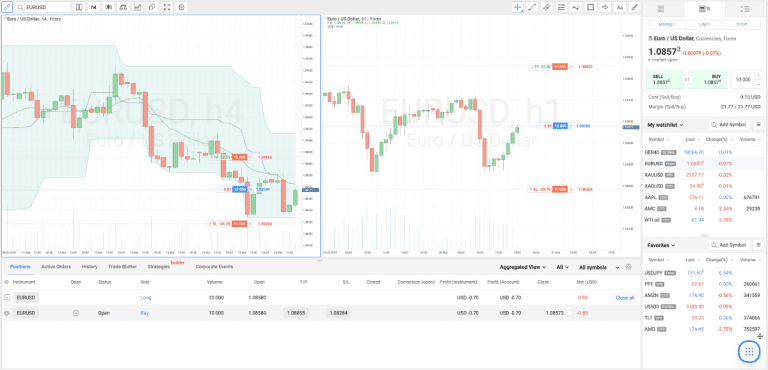
Task: Open the indicators chart icon
Action: click(x=138, y=7)
